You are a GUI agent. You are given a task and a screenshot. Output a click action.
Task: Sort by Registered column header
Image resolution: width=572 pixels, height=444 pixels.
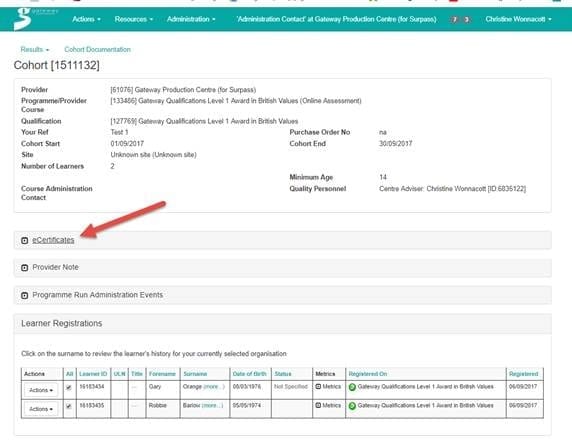tap(523, 374)
